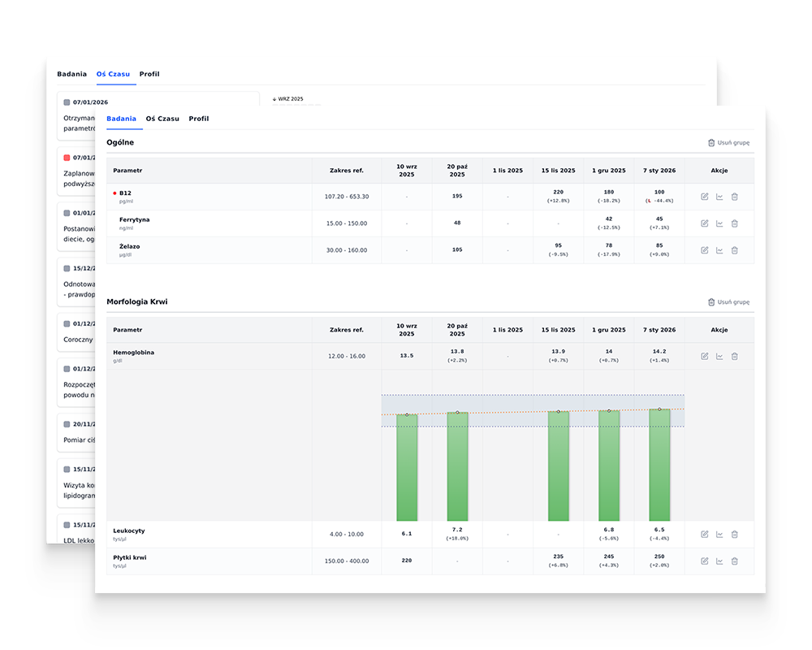Collapse the Hemoglobina chart via its chart icon
Screen dimensions: 812x650
[x=719, y=357]
